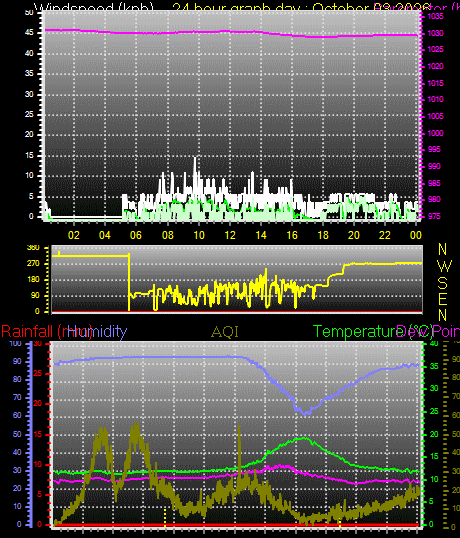Select the "990" barometer axis value
This screenshot has width=460, height=538.
point(434,166)
